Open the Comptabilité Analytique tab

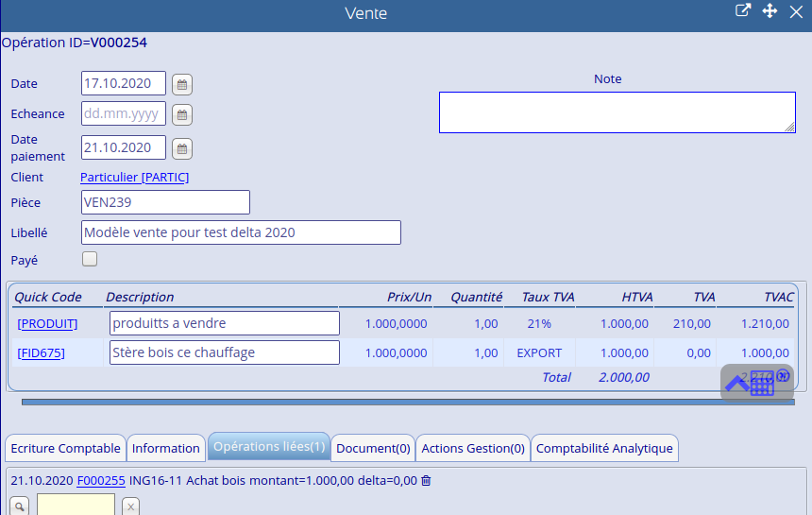coord(604,448)
